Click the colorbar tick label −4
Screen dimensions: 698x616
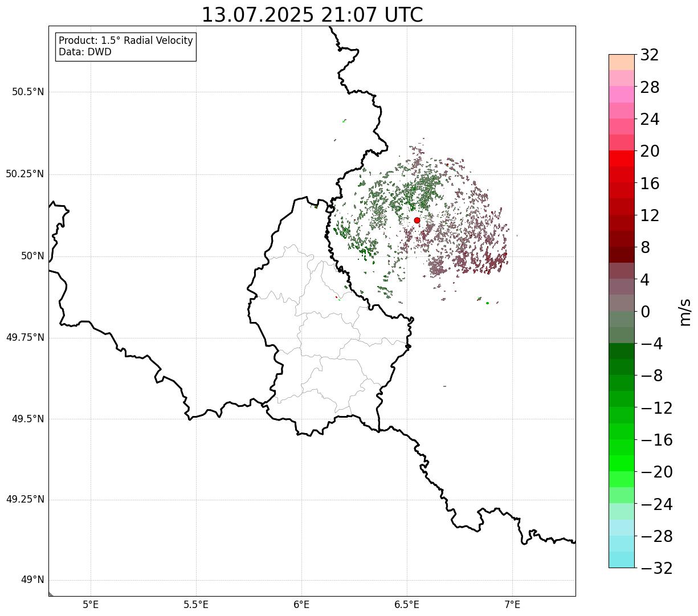652,344
